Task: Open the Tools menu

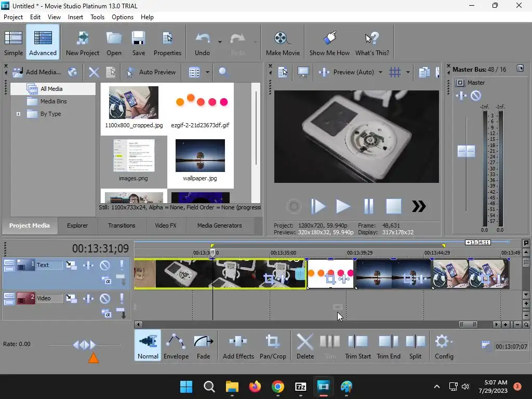Action: point(97,17)
